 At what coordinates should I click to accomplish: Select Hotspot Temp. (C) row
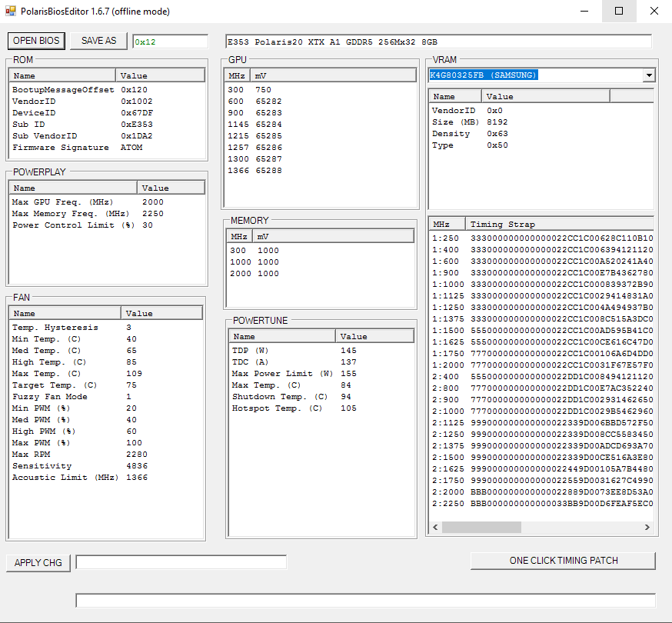[321, 408]
